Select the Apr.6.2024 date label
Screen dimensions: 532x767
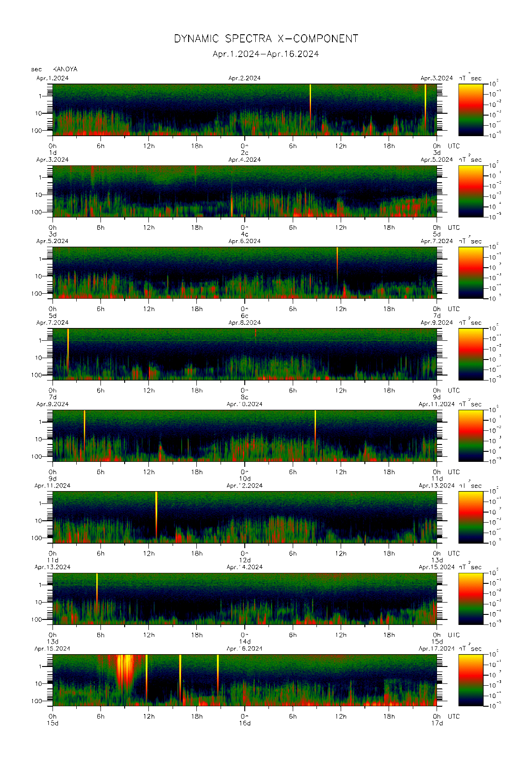(245, 241)
